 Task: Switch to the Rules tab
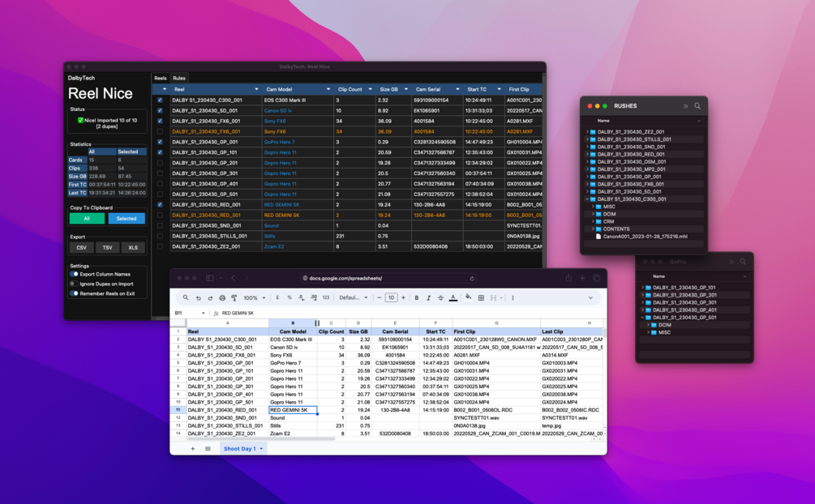coord(179,78)
